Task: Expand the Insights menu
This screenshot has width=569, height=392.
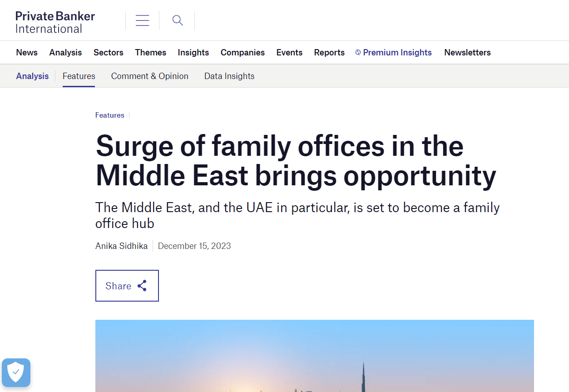Action: click(x=193, y=53)
